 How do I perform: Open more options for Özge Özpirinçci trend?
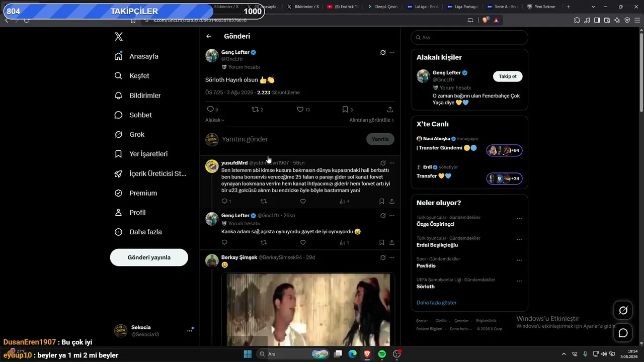coord(519,219)
